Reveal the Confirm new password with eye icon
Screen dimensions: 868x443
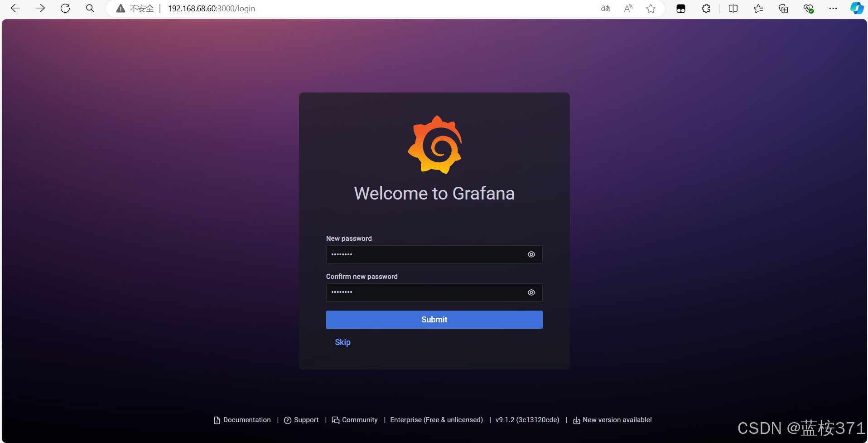[x=531, y=292]
